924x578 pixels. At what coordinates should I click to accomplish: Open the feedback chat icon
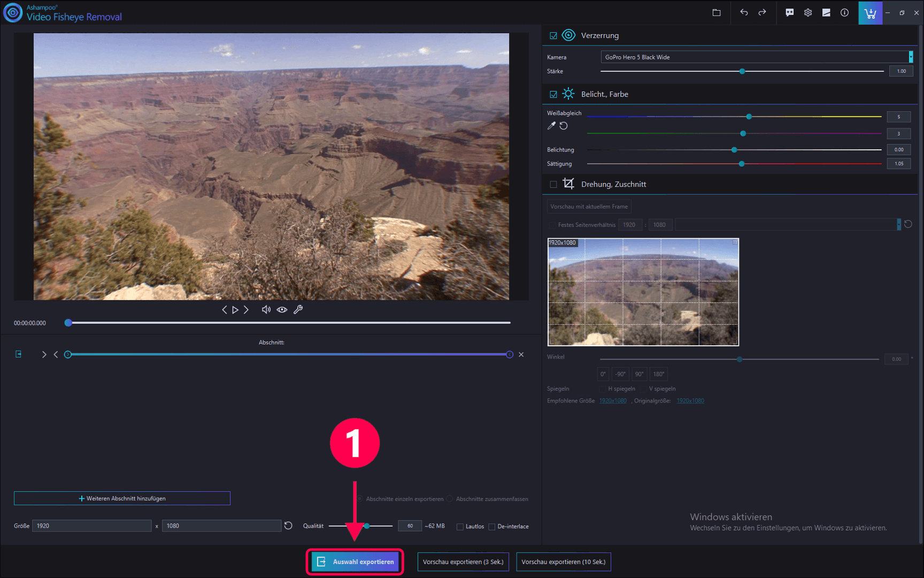tap(790, 13)
